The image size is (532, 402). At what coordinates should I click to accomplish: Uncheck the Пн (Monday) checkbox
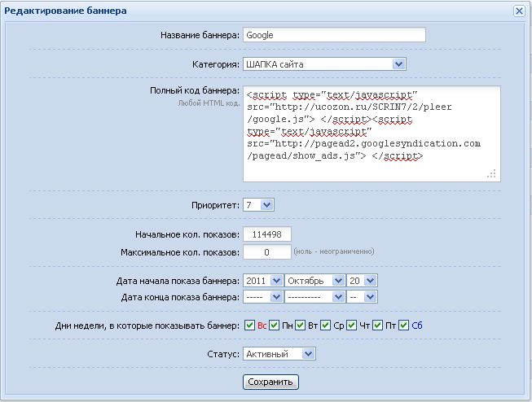[x=274, y=326]
